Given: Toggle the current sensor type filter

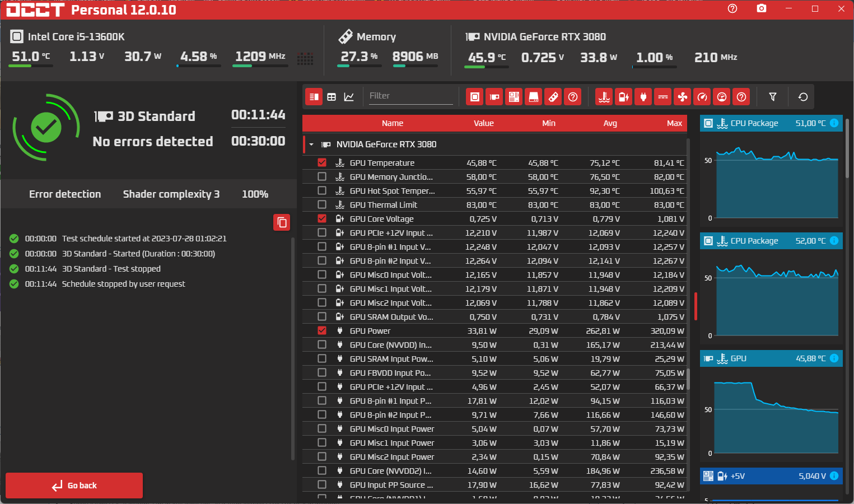Looking at the screenshot, I should (x=663, y=97).
